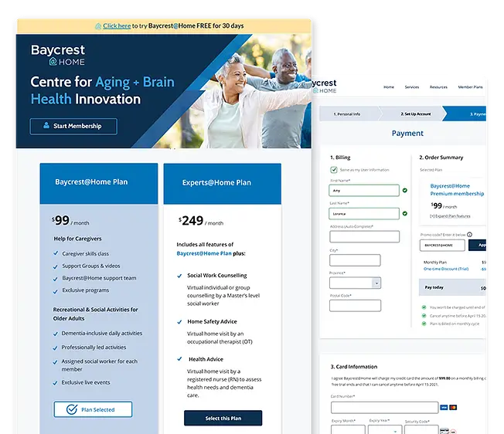This screenshot has width=504, height=434.
Task: Click the Visa card icon
Action: [x=444, y=407]
